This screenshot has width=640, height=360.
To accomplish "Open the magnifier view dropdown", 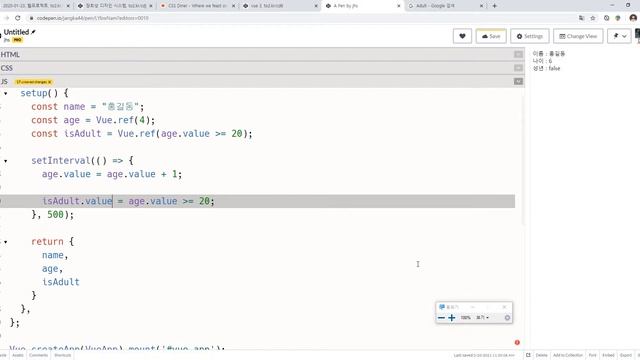I will (482, 318).
